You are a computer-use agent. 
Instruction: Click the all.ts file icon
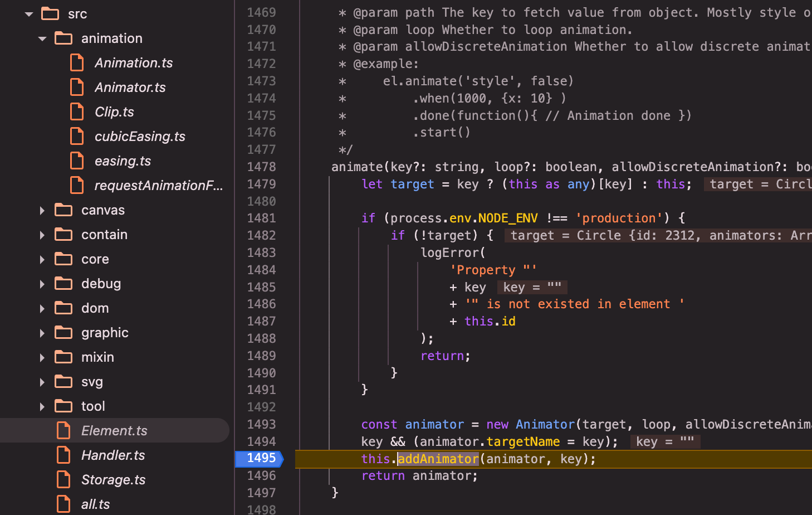[x=63, y=504]
